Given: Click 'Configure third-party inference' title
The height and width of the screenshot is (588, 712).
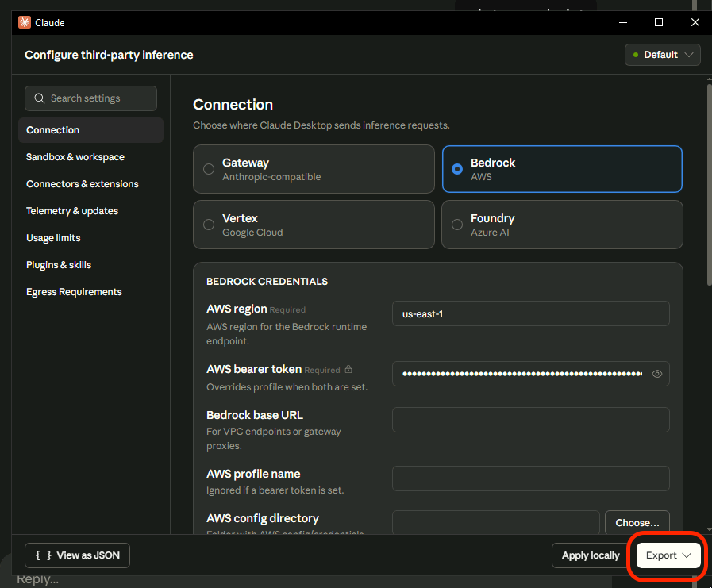Looking at the screenshot, I should (109, 55).
